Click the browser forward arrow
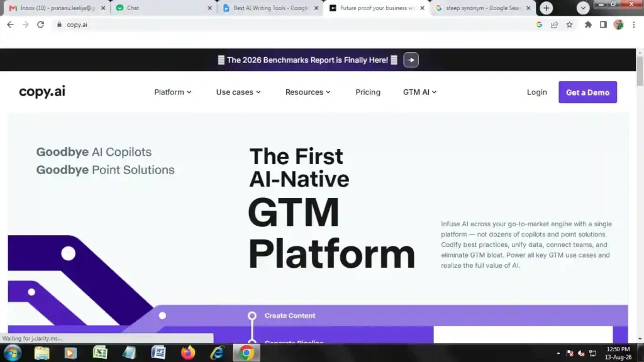Image resolution: width=644 pixels, height=362 pixels. [x=25, y=25]
